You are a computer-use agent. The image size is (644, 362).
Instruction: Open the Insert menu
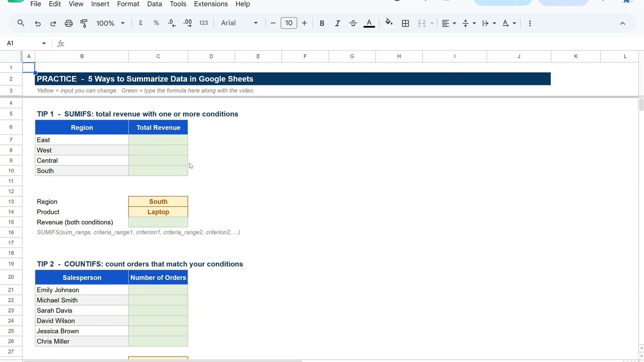pyautogui.click(x=100, y=4)
